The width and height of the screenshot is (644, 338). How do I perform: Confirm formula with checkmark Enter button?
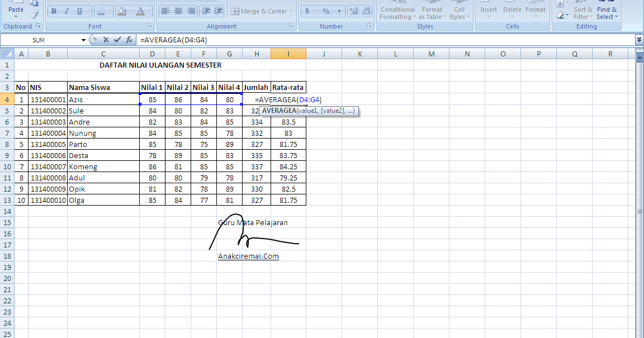tap(117, 40)
